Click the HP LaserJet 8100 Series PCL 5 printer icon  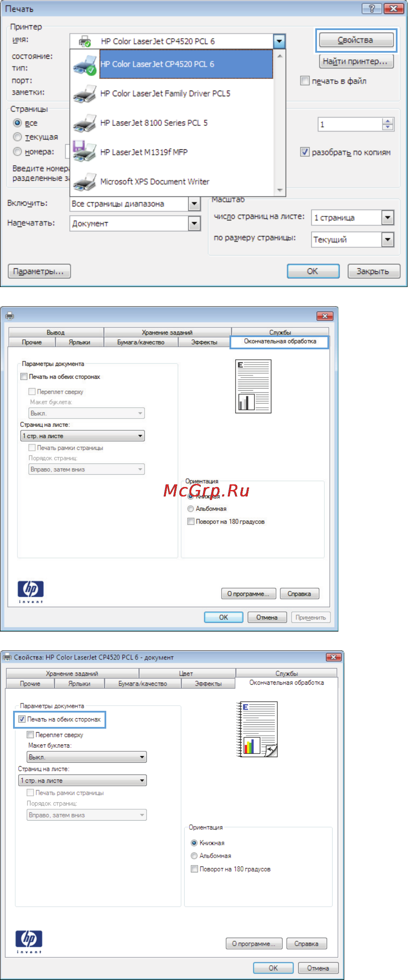pos(84,123)
